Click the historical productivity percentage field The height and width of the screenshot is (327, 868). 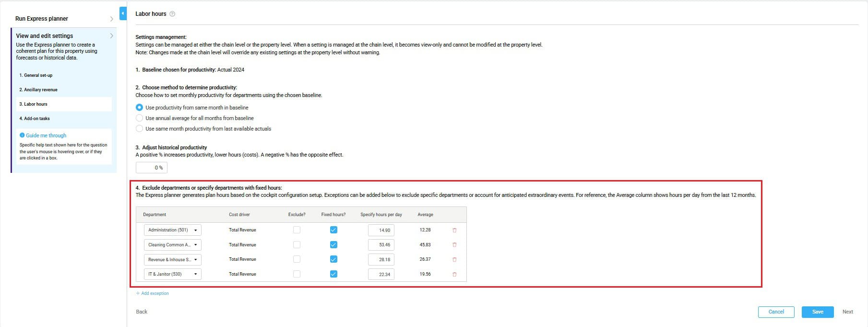tap(152, 168)
